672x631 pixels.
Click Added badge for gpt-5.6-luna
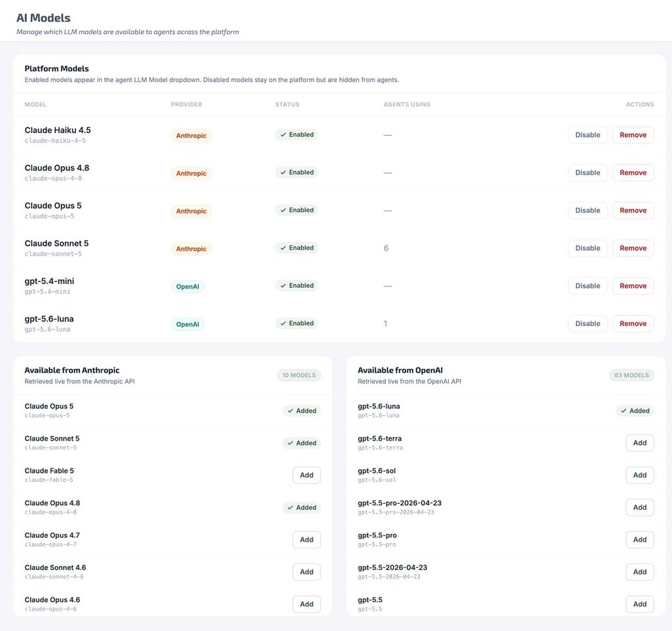(x=635, y=411)
